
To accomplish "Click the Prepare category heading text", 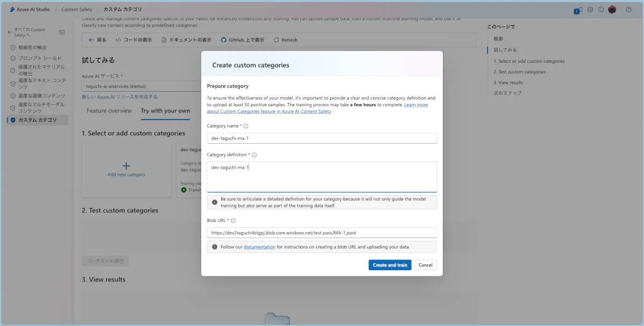I will pyautogui.click(x=228, y=86).
